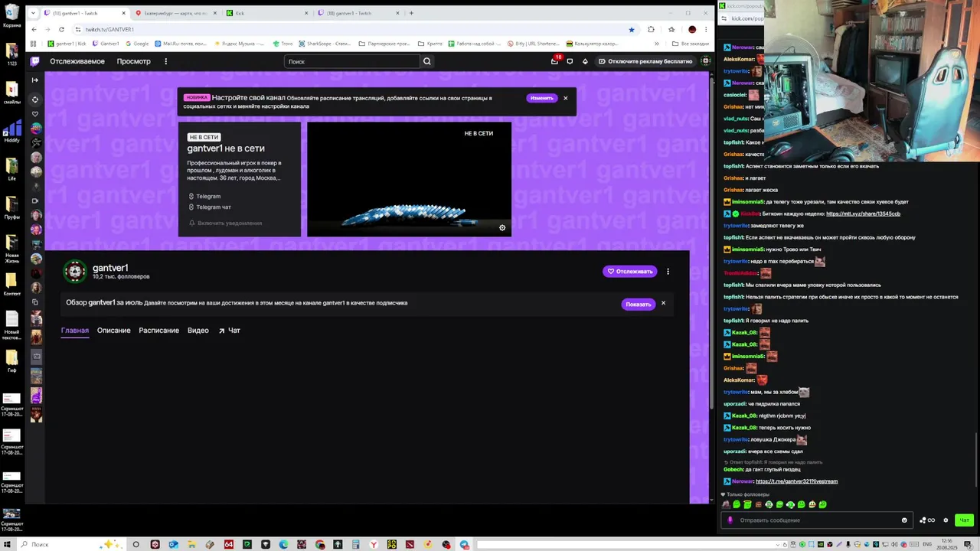Open the mtt.xyz share link in chat
This screenshot has width=980, height=551.
(x=863, y=214)
